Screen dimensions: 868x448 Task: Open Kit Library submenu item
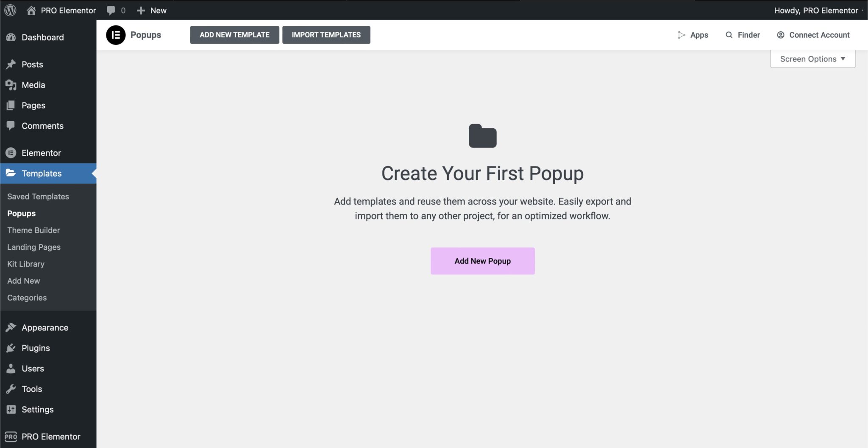(x=26, y=264)
